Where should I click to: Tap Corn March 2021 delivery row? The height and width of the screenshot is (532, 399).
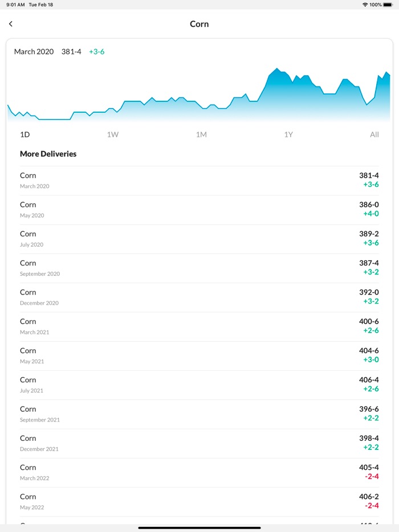pyautogui.click(x=199, y=326)
